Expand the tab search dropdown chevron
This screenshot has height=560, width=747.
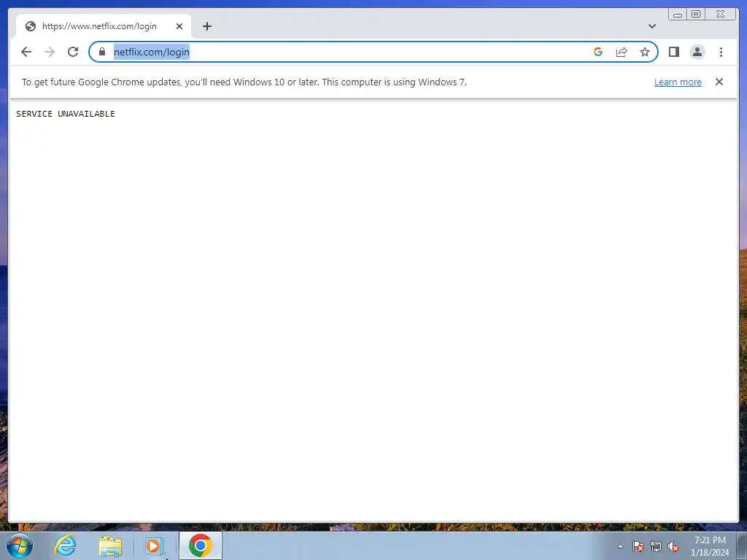[652, 26]
